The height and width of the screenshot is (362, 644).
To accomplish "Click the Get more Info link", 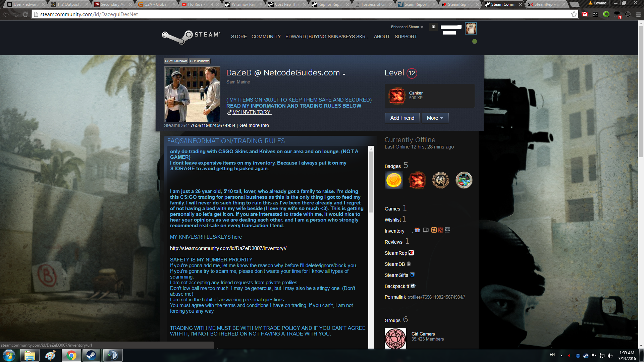I will (x=254, y=125).
